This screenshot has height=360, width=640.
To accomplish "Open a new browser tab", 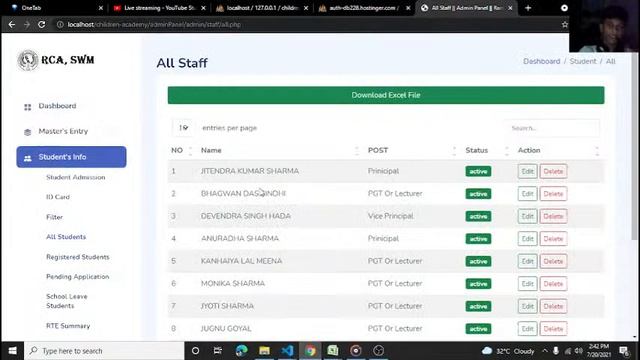I will click(x=528, y=8).
